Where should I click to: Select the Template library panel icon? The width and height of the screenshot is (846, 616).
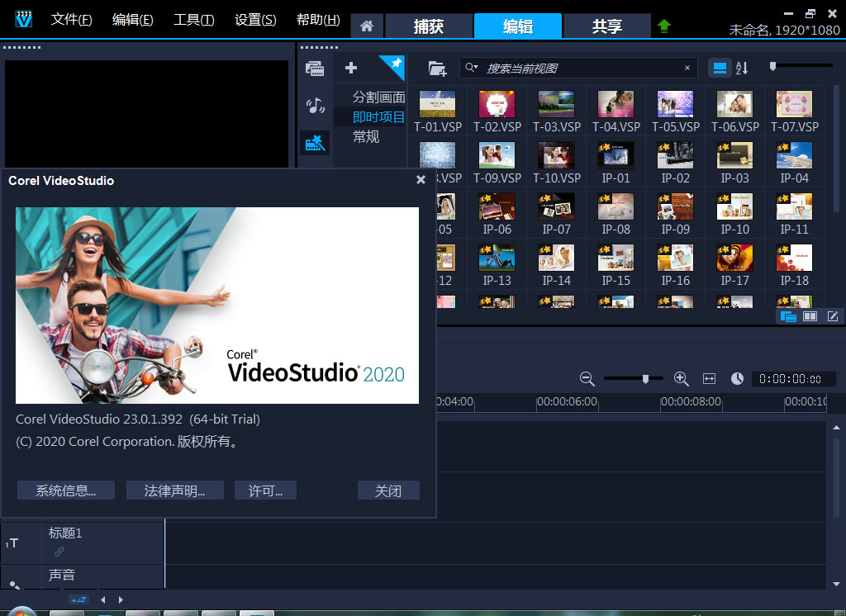pos(315,144)
